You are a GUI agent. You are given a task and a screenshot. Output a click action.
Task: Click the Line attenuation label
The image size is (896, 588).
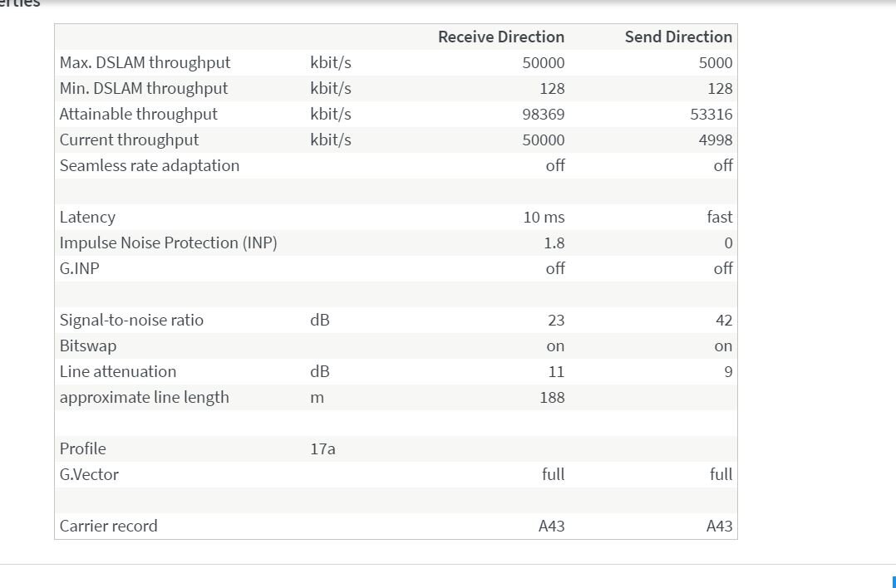tap(117, 371)
